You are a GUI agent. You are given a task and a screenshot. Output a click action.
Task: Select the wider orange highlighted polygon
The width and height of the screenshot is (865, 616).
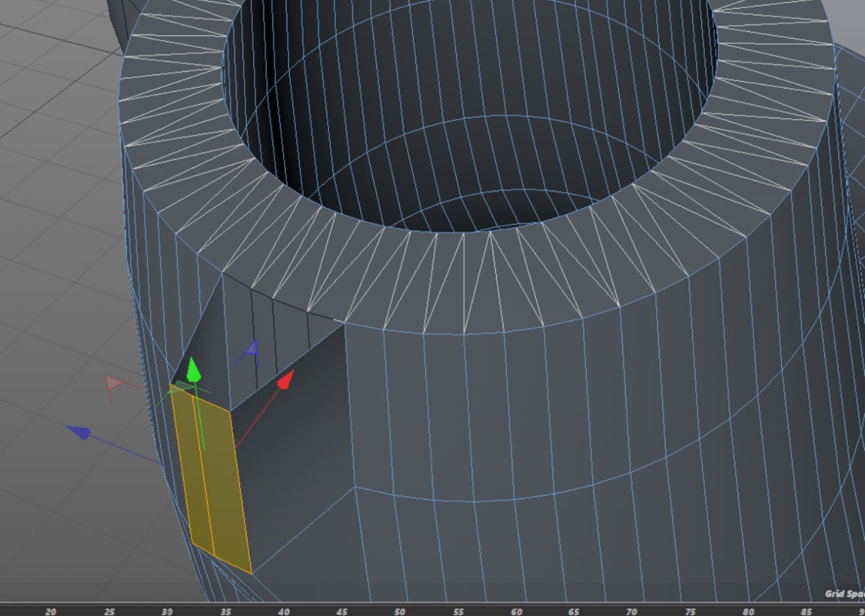222,483
